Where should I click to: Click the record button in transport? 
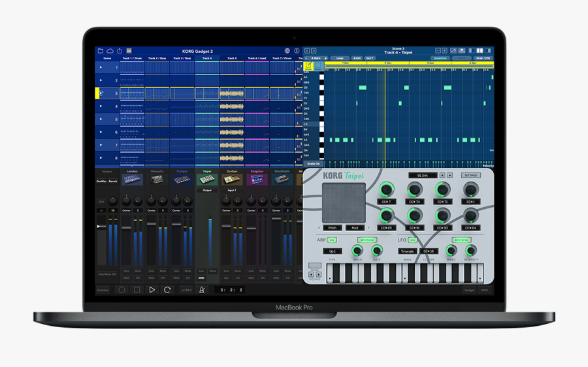point(122,290)
